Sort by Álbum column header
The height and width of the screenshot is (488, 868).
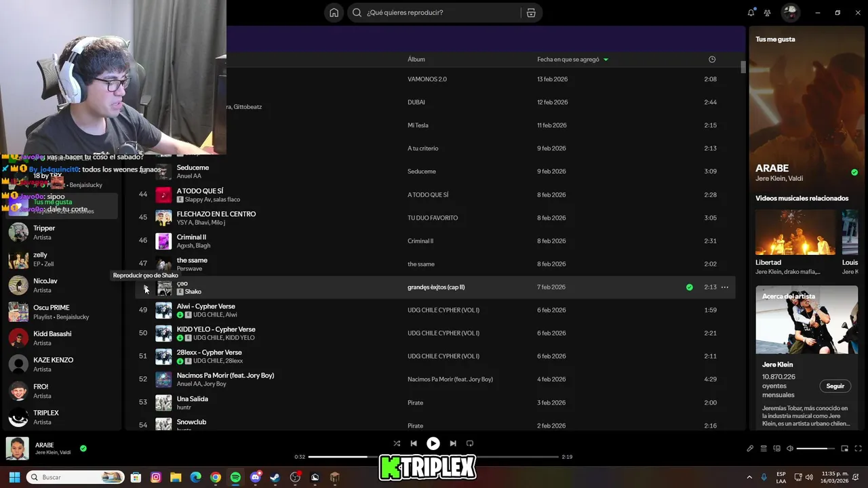coord(416,60)
